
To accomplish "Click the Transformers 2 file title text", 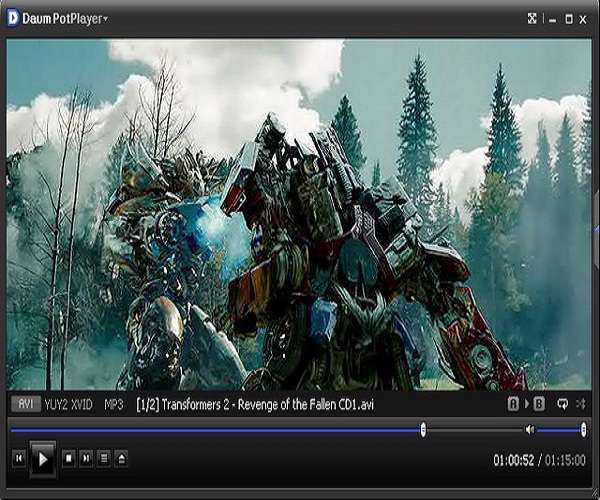I will (255, 404).
